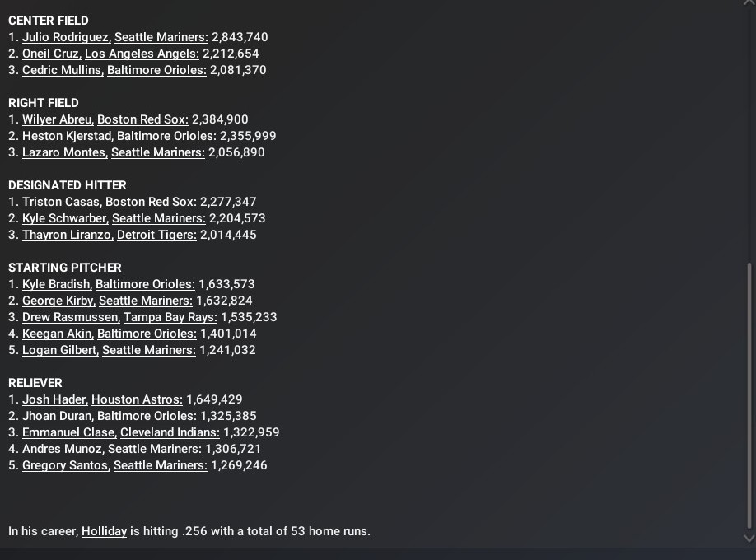Open the Detroit Tigers team link

(156, 235)
